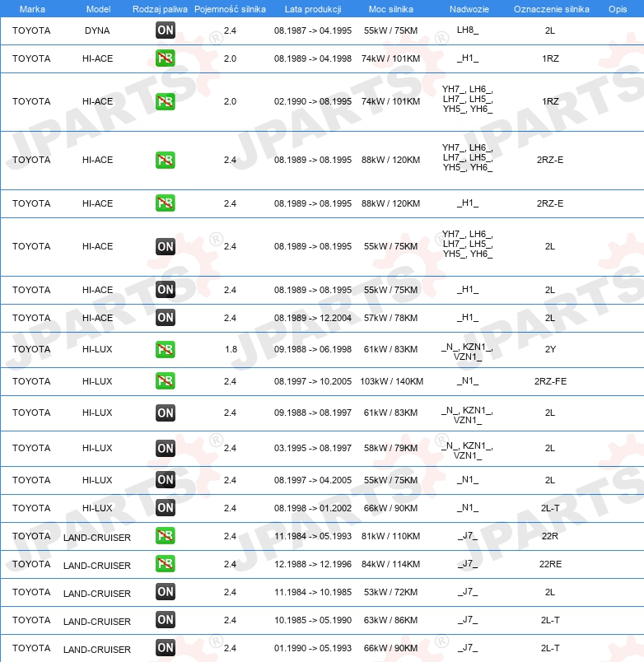
Task: Click the Oznaczenie silnika column header
Action: [x=552, y=9]
